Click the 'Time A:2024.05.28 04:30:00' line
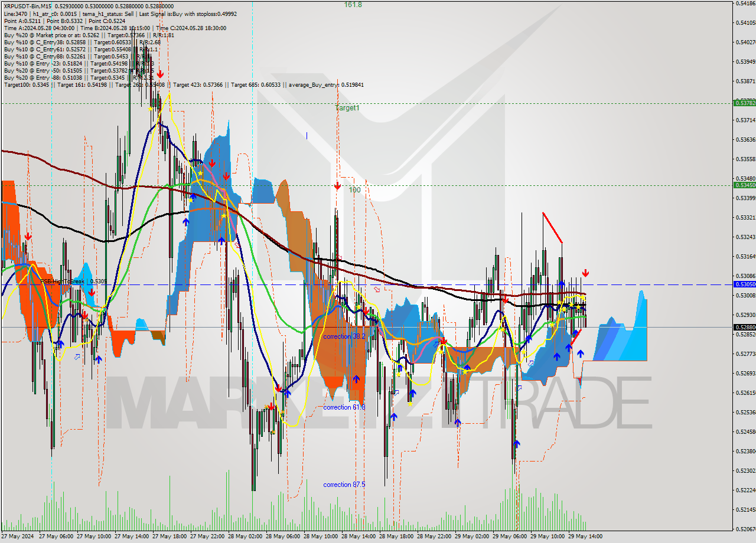The width and height of the screenshot is (756, 543). (115, 28)
